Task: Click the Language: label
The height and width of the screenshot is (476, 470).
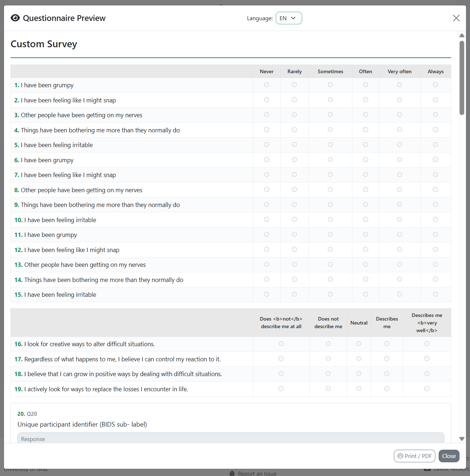Action: pyautogui.click(x=260, y=18)
